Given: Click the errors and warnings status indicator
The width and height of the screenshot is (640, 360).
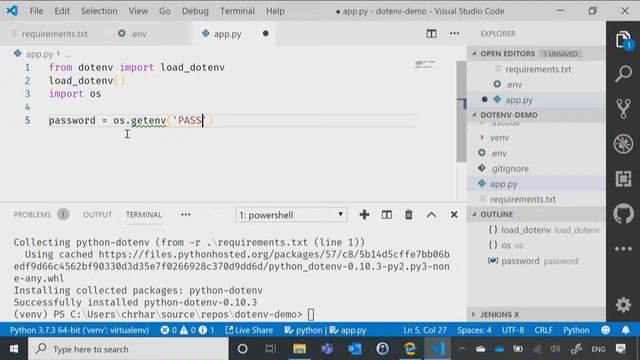Looking at the screenshot, I should pyautogui.click(x=187, y=330).
